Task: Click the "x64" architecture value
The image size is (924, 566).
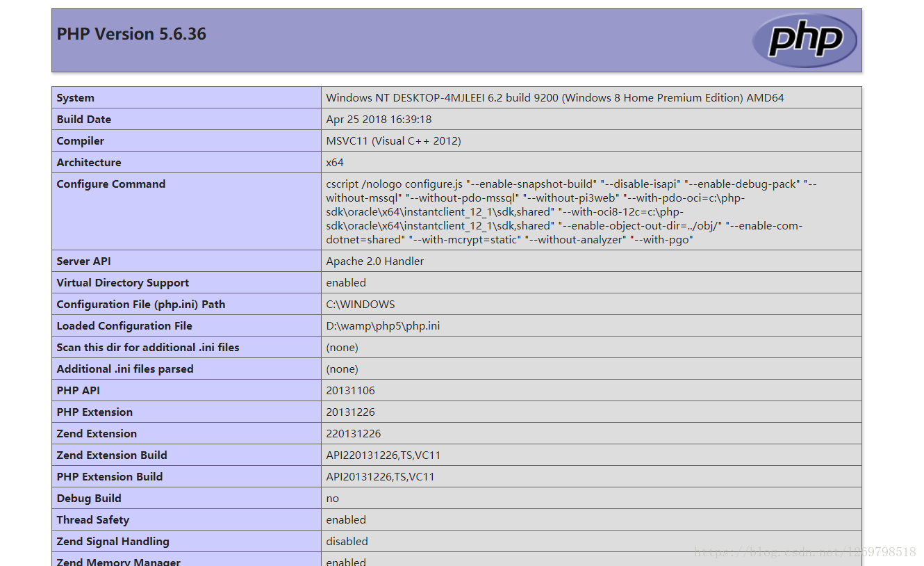Action: [x=335, y=163]
